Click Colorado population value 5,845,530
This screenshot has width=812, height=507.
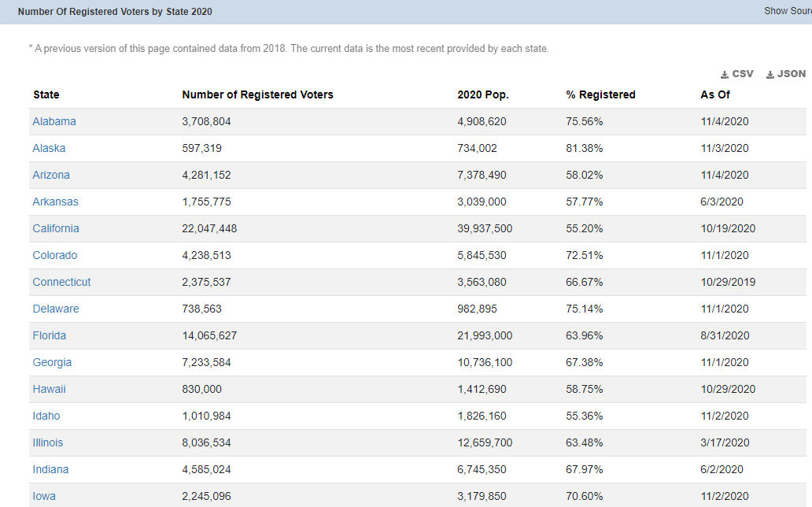pyautogui.click(x=482, y=256)
